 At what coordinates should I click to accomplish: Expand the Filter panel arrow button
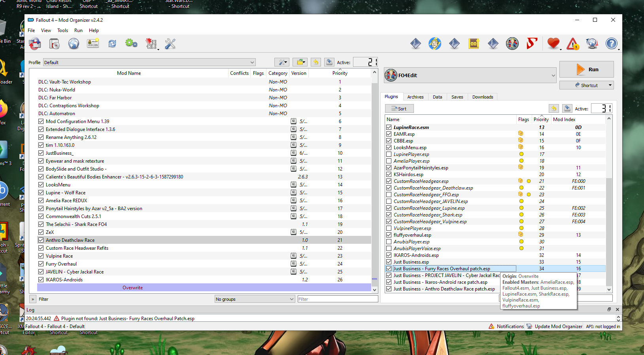click(33, 299)
